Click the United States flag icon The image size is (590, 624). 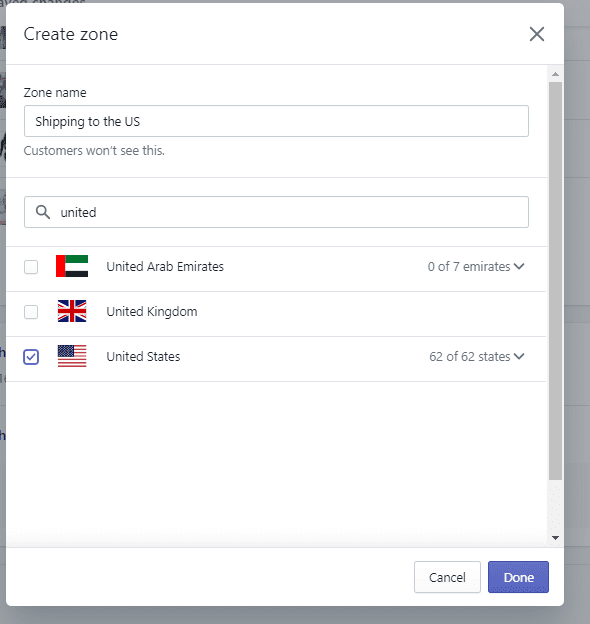[x=72, y=356]
